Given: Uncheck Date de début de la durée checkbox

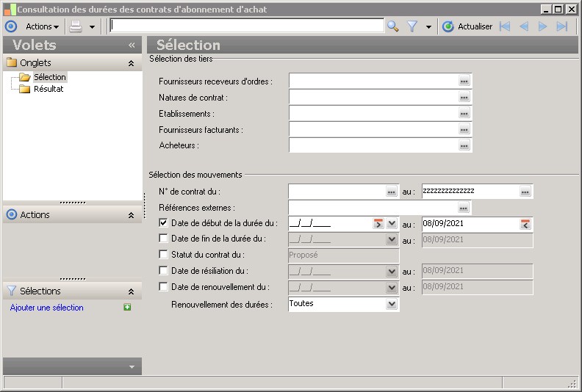Looking at the screenshot, I should pos(163,223).
